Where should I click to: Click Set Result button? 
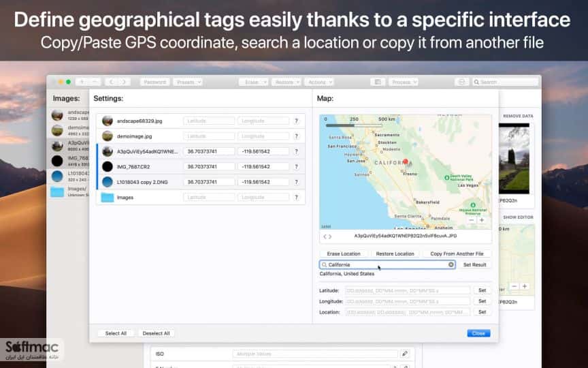click(x=475, y=264)
